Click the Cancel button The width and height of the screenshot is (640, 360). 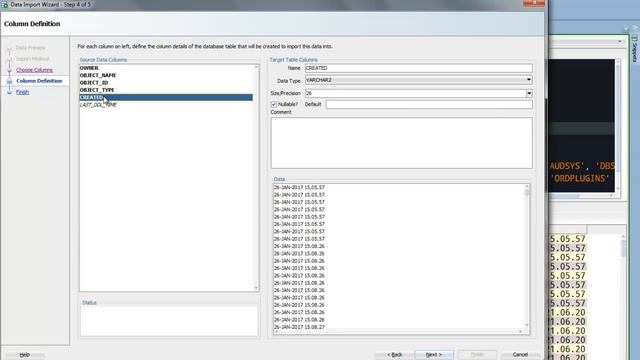pos(520,355)
